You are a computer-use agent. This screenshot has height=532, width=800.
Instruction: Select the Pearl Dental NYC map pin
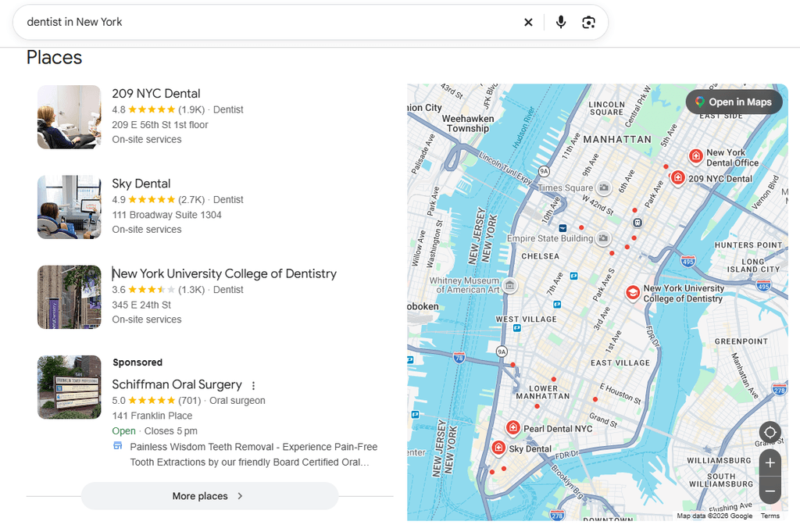pos(512,427)
